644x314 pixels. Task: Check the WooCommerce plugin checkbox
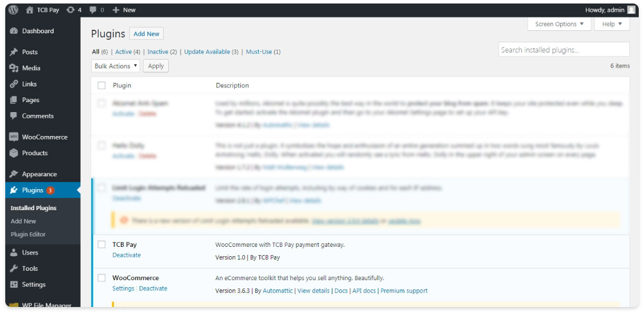point(102,278)
